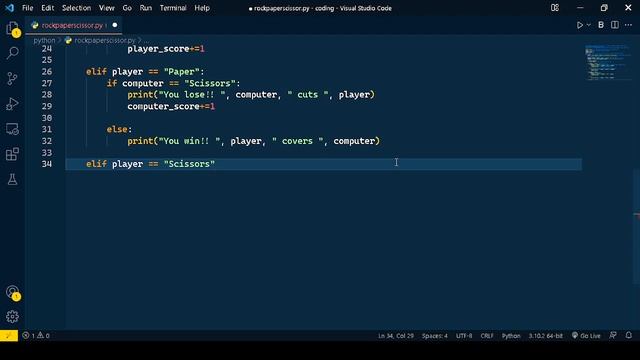The image size is (640, 360).
Task: Open the Run menu
Action: click(x=145, y=8)
